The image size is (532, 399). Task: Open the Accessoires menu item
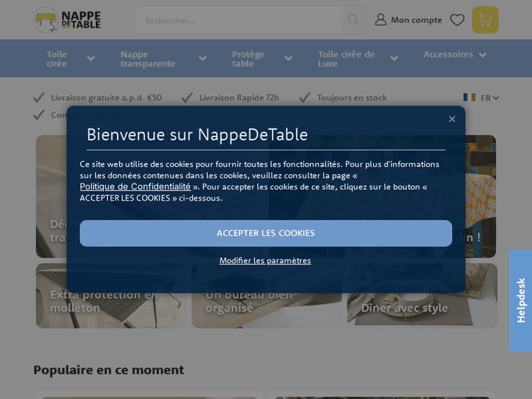pyautogui.click(x=448, y=55)
